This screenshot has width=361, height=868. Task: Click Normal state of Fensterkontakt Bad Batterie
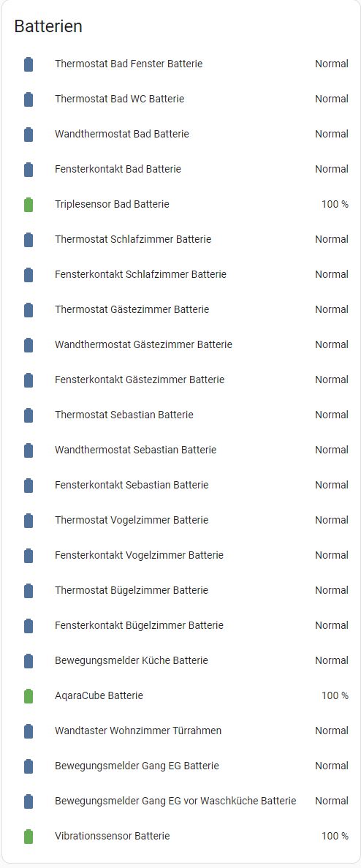pyautogui.click(x=332, y=169)
